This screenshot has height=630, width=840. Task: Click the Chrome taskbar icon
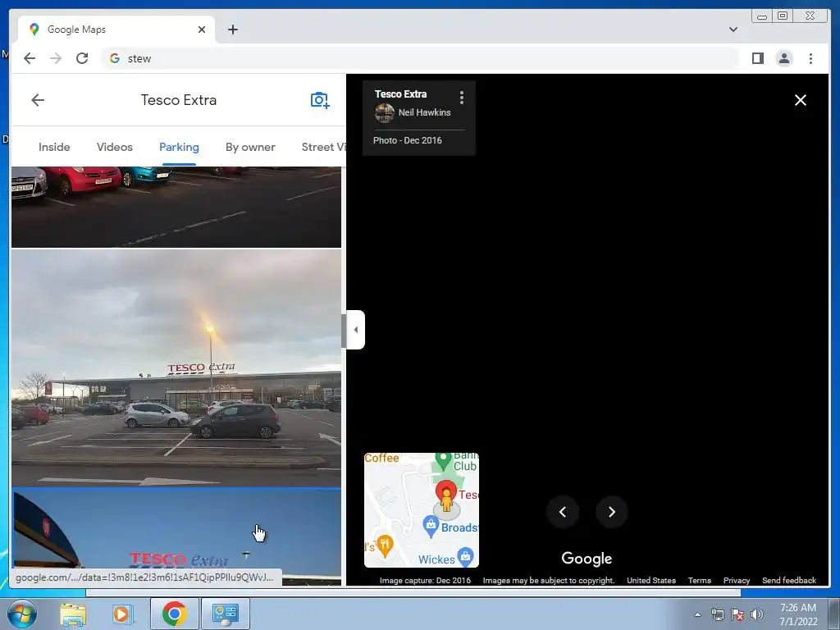click(x=174, y=614)
